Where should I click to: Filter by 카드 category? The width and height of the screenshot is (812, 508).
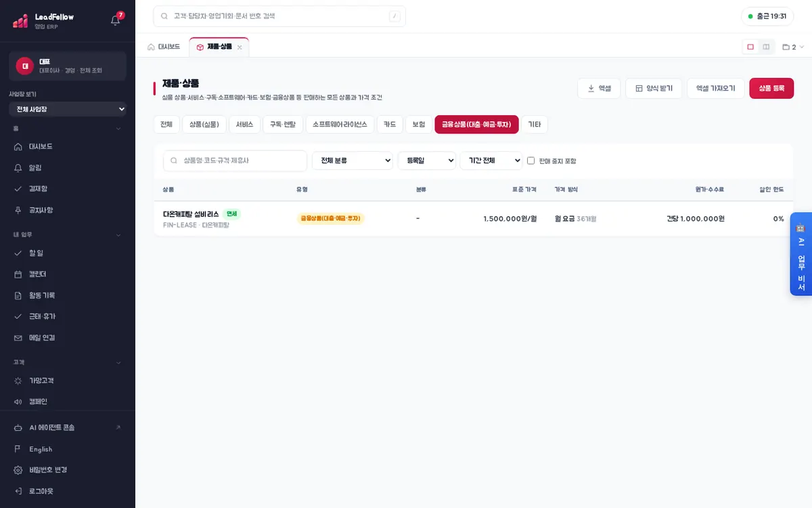click(x=390, y=125)
